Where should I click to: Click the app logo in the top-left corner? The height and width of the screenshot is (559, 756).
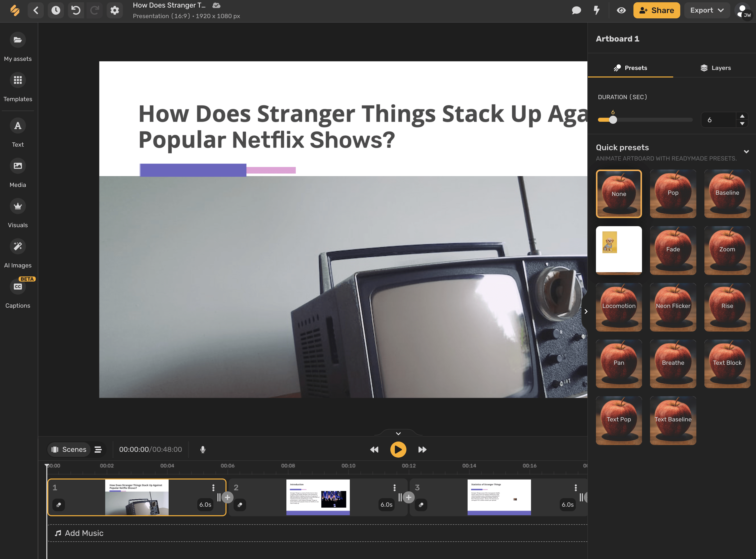[x=15, y=11]
